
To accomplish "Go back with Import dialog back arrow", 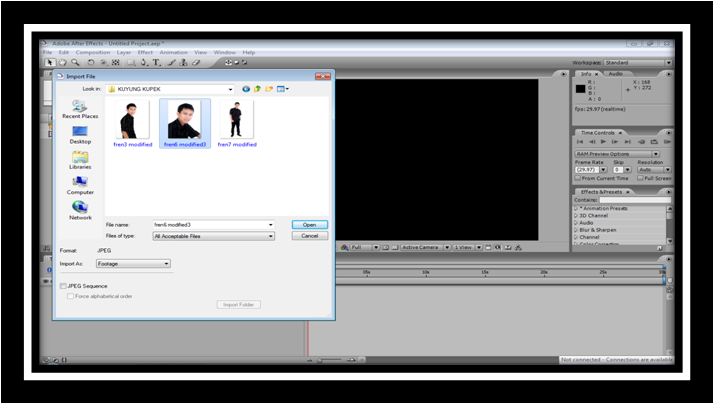I will pos(246,89).
